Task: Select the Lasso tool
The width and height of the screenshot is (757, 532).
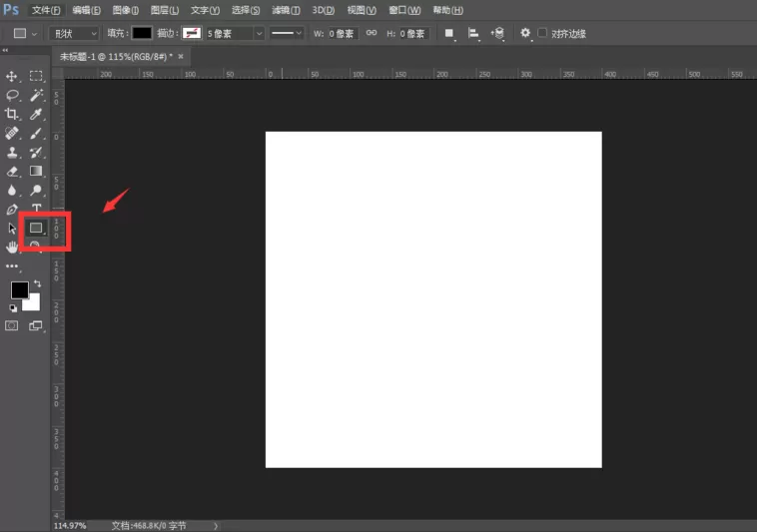Action: 12,95
